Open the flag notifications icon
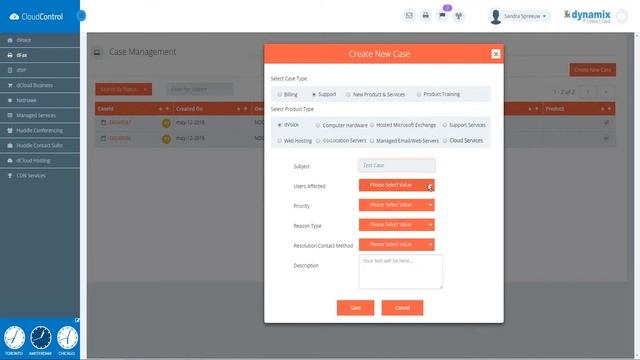640x360 pixels. (442, 16)
